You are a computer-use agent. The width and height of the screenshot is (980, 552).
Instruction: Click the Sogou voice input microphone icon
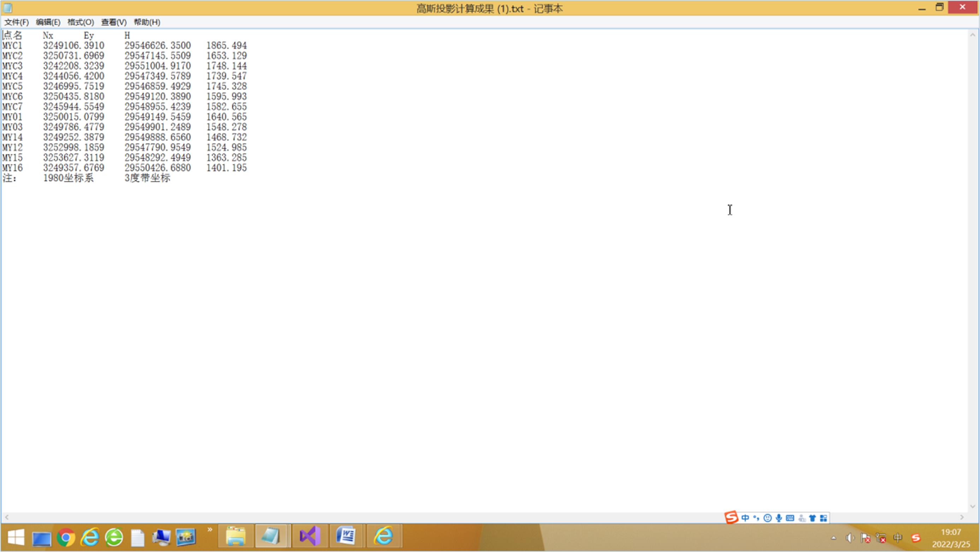(x=779, y=518)
